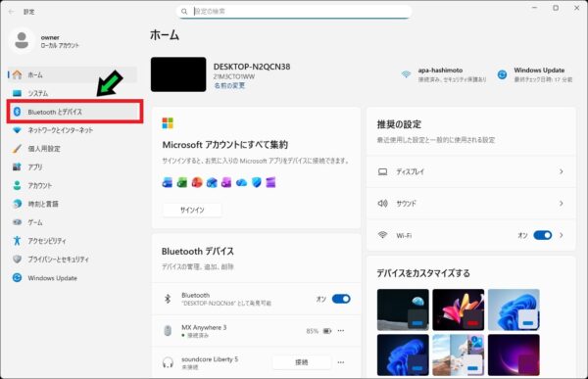Image resolution: width=588 pixels, height=379 pixels.
Task: Select the purple glow theme thumbnail
Action: pyautogui.click(x=514, y=355)
